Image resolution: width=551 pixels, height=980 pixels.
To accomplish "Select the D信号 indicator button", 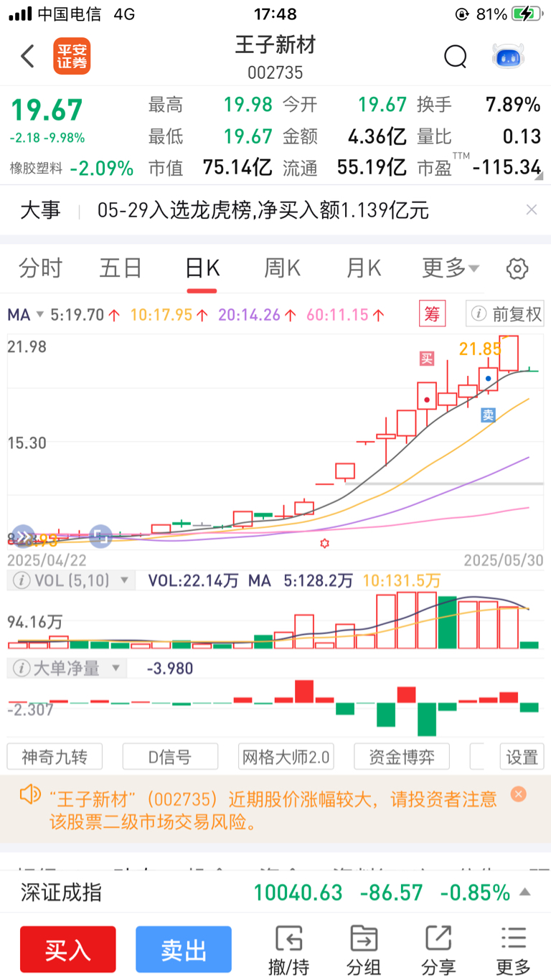I will click(170, 756).
